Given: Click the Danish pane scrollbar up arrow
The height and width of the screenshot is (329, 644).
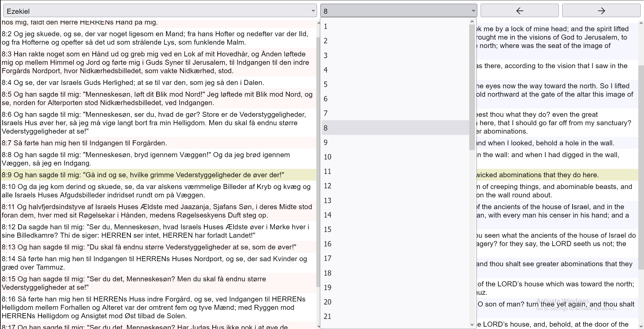Looking at the screenshot, I should (x=318, y=23).
